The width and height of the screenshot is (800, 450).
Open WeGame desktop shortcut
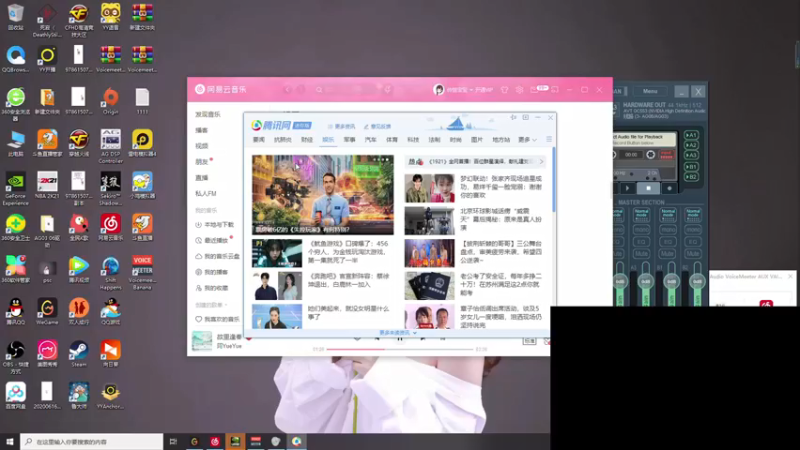point(47,312)
